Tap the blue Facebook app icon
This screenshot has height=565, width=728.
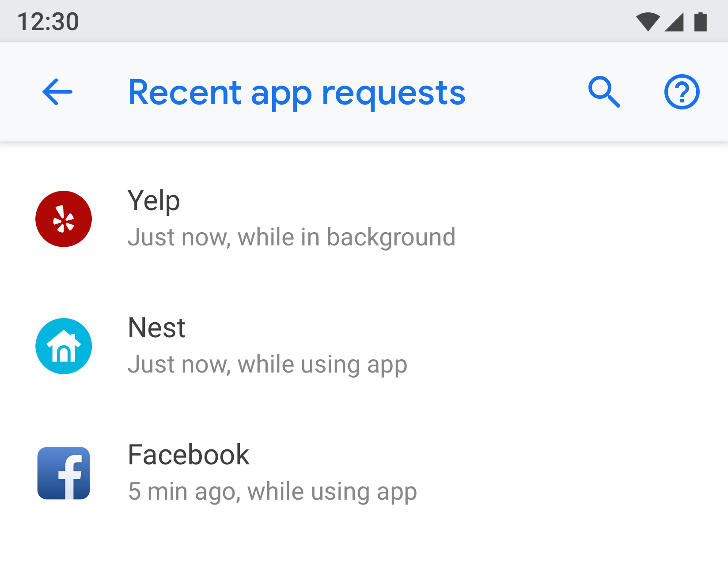[x=64, y=473]
